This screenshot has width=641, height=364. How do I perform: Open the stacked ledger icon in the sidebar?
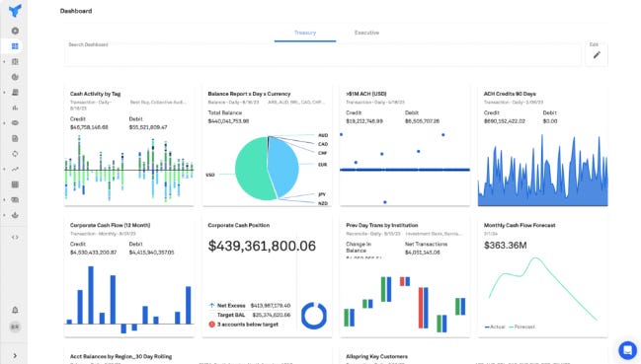15,92
